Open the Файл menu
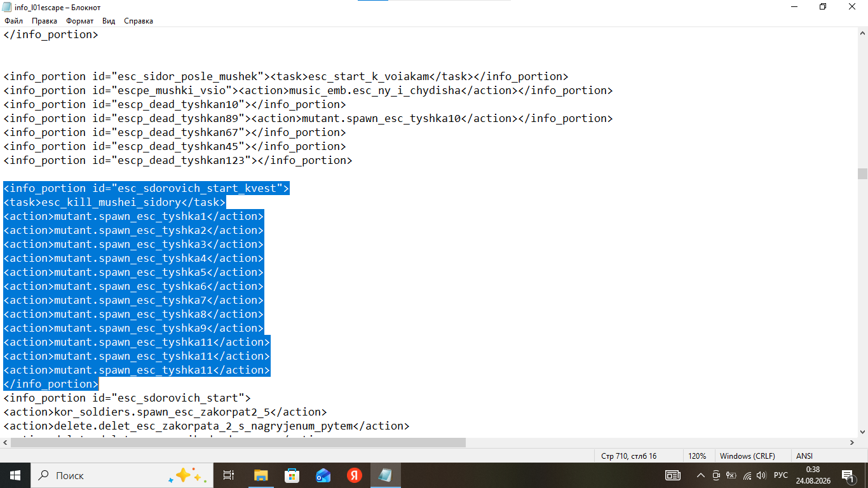This screenshot has height=488, width=868. coord(13,21)
